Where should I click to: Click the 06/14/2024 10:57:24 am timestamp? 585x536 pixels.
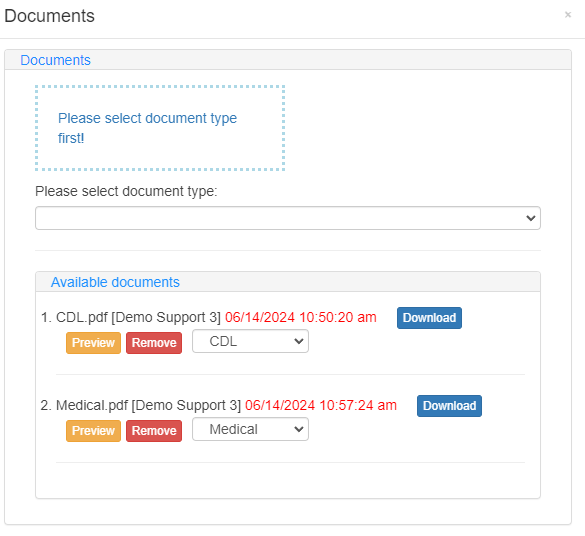[x=321, y=405]
